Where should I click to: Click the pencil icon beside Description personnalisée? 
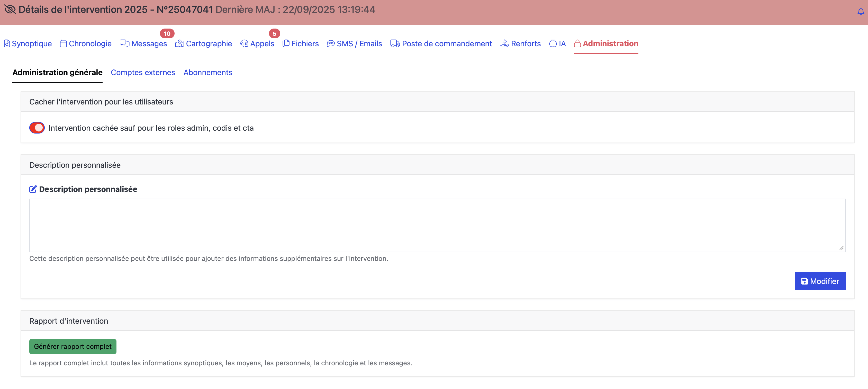33,189
